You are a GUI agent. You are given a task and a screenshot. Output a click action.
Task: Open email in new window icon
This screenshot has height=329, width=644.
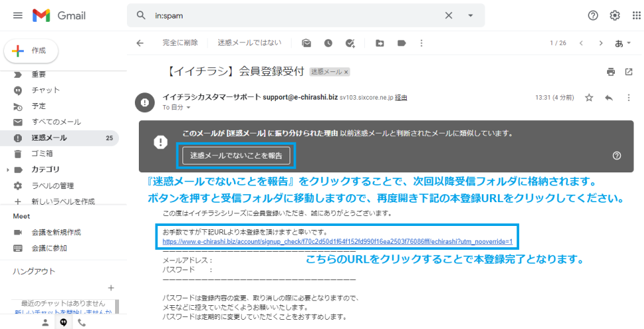629,72
